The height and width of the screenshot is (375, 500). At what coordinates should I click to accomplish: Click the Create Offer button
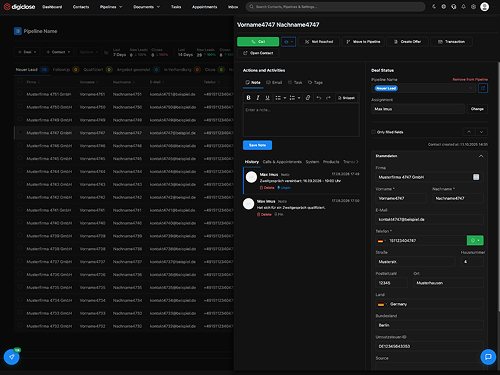(407, 42)
